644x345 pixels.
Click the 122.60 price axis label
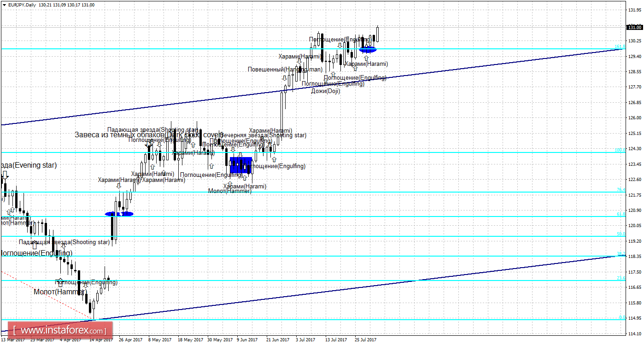coord(634,179)
